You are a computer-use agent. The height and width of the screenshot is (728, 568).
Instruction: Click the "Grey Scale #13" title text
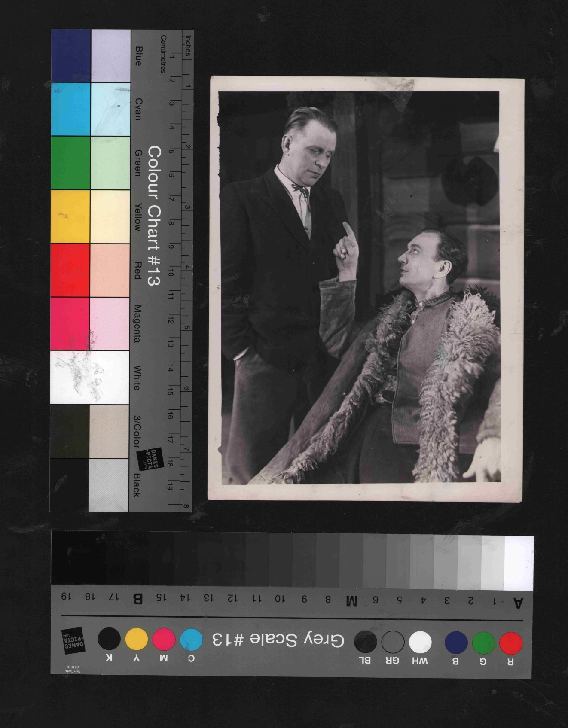(x=278, y=640)
